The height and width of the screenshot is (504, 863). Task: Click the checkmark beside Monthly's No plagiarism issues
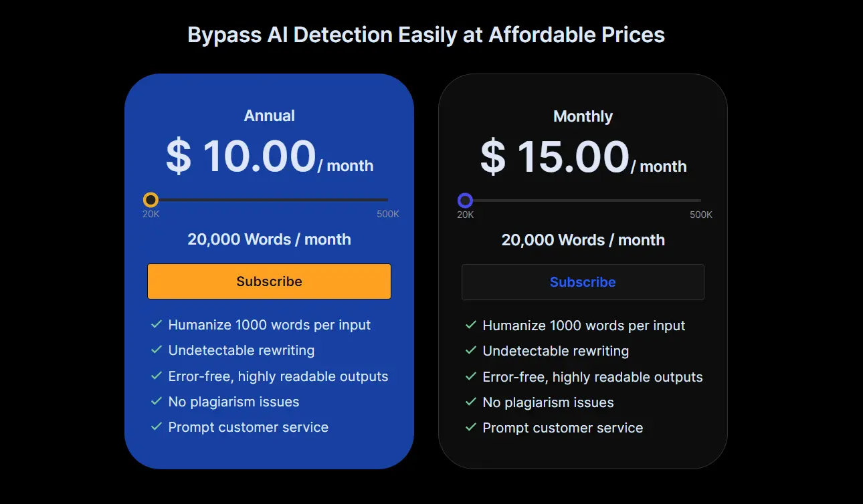pyautogui.click(x=470, y=402)
